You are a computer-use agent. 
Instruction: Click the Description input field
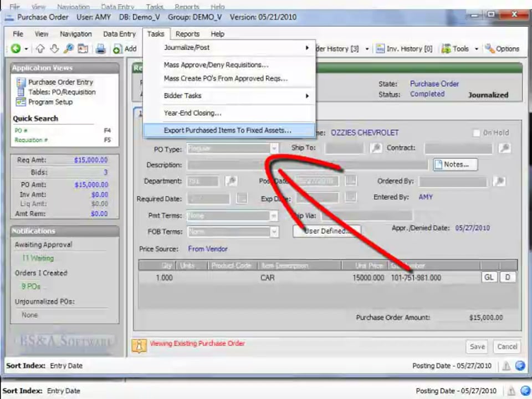tap(308, 165)
